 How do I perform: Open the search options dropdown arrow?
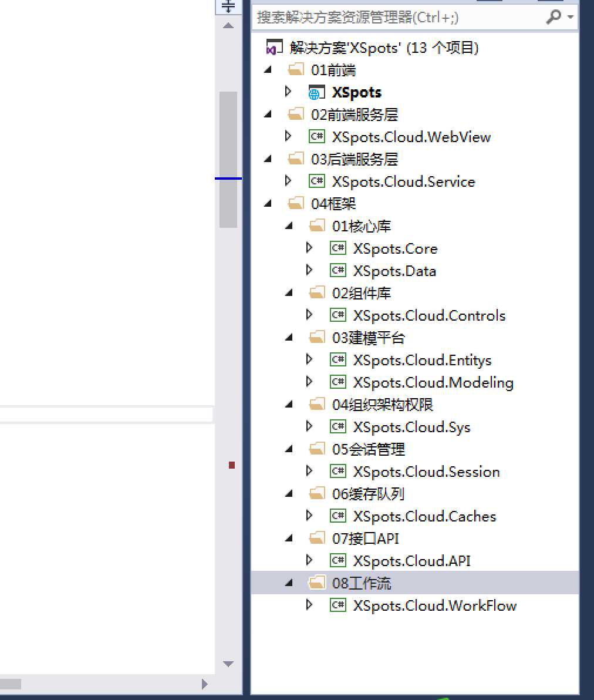(x=571, y=17)
